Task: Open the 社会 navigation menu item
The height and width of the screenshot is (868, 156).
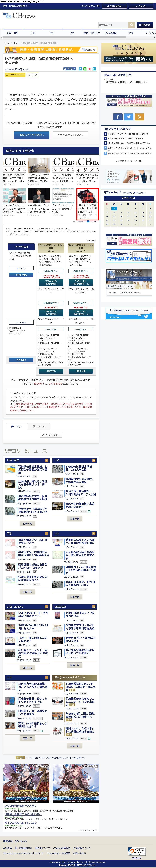Action: click(72, 33)
